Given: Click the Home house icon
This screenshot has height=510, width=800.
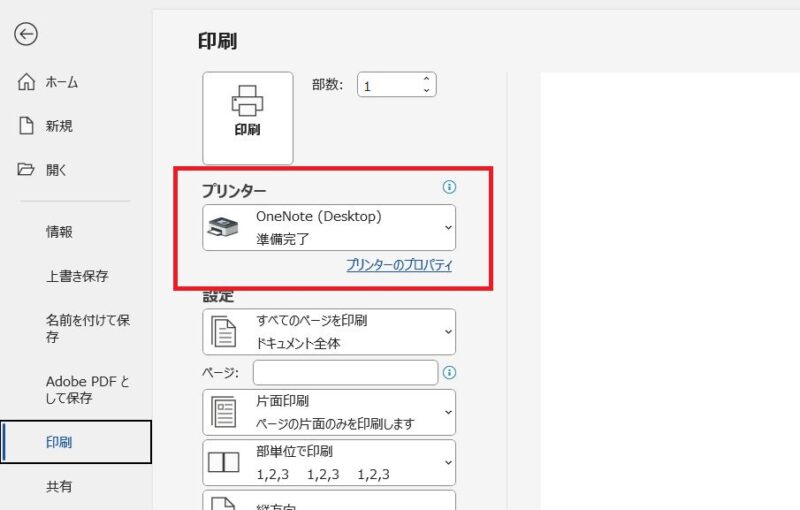Looking at the screenshot, I should pos(27,83).
